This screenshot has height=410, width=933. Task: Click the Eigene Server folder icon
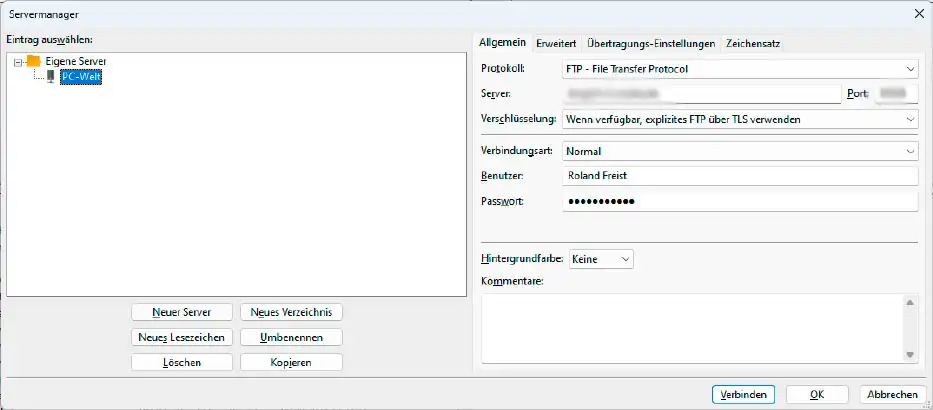point(33,61)
